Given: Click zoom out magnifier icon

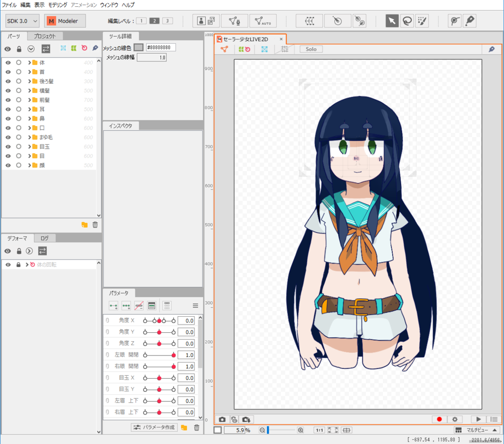Looking at the screenshot, I should [x=262, y=430].
